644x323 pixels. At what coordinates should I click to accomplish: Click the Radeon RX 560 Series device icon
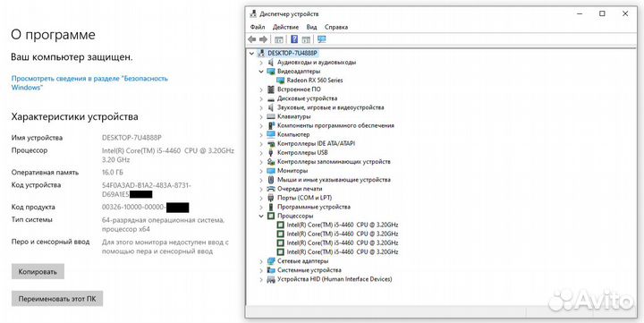click(x=281, y=81)
